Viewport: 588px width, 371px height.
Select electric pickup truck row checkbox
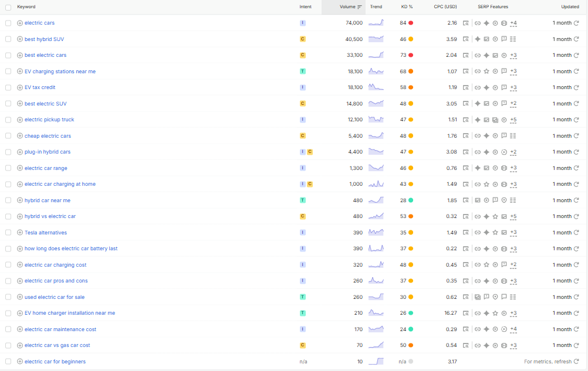[x=8, y=120]
